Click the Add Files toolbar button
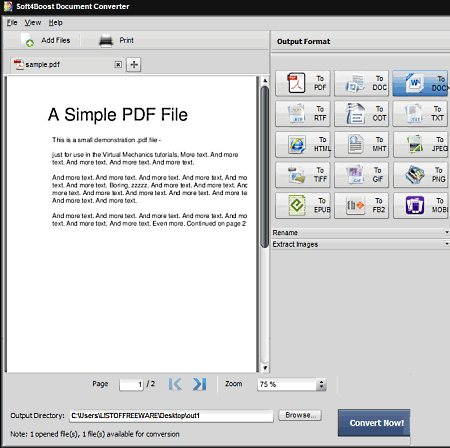The width and height of the screenshot is (450, 448). pyautogui.click(x=46, y=40)
